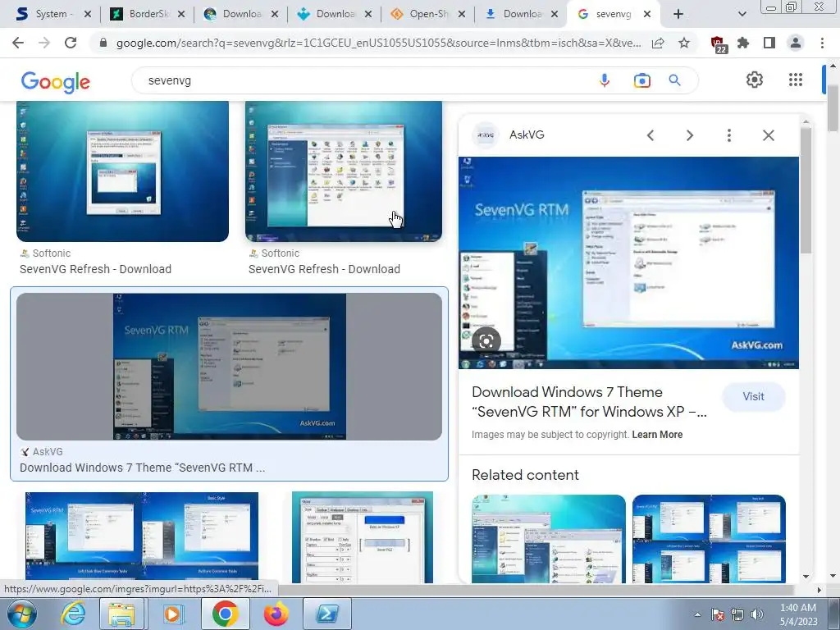Bookmark this page with the star icon

pos(684,43)
